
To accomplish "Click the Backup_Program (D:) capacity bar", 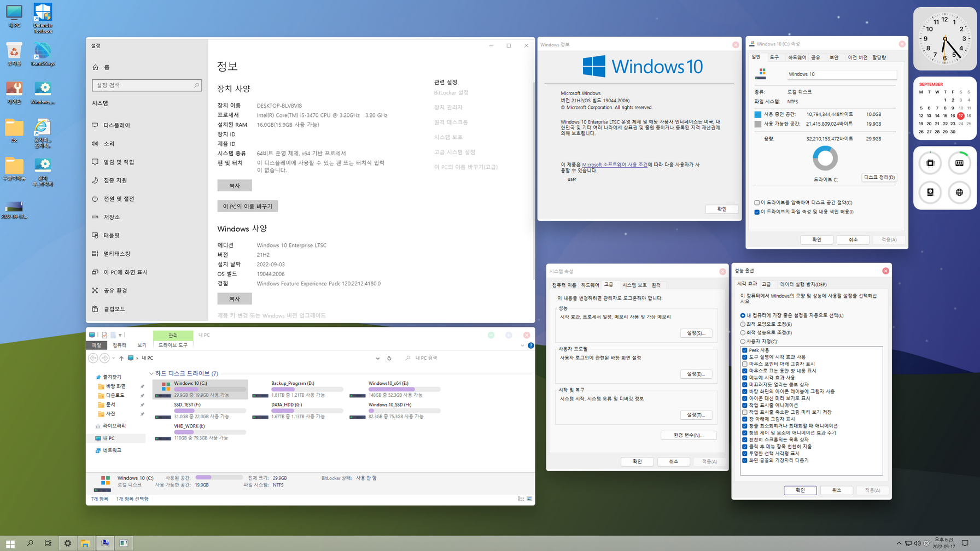I will tap(307, 389).
